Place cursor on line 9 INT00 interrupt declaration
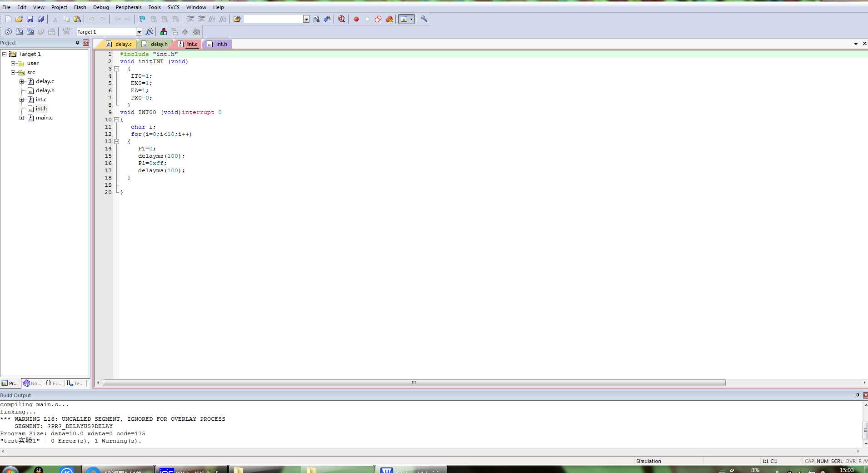Image resolution: width=868 pixels, height=473 pixels. tap(171, 112)
